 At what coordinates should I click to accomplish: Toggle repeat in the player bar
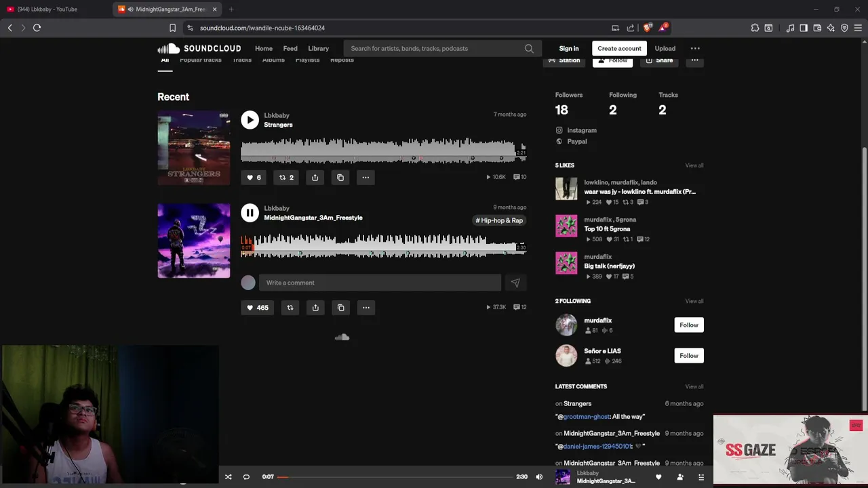[246, 477]
